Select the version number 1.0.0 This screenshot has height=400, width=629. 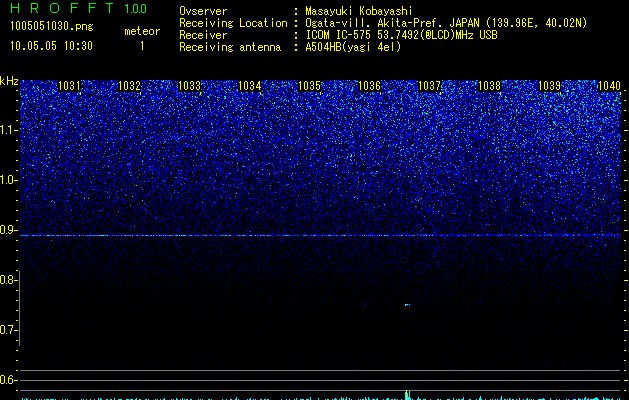tap(135, 8)
